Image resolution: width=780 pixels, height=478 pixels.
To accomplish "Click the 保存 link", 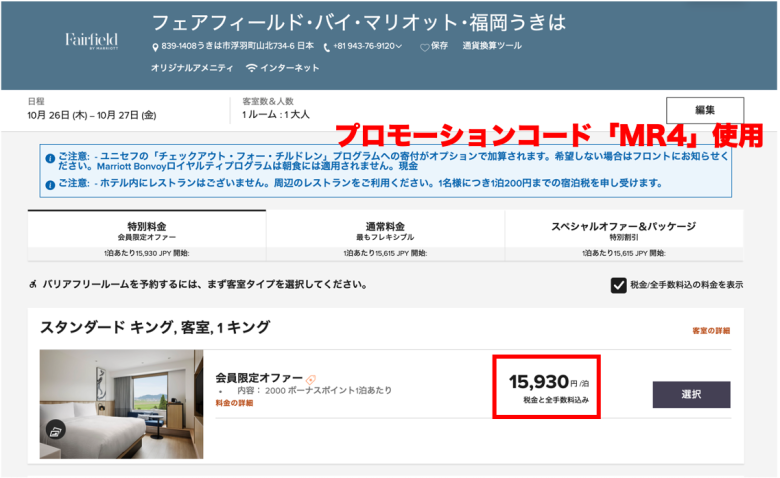I will (x=439, y=46).
